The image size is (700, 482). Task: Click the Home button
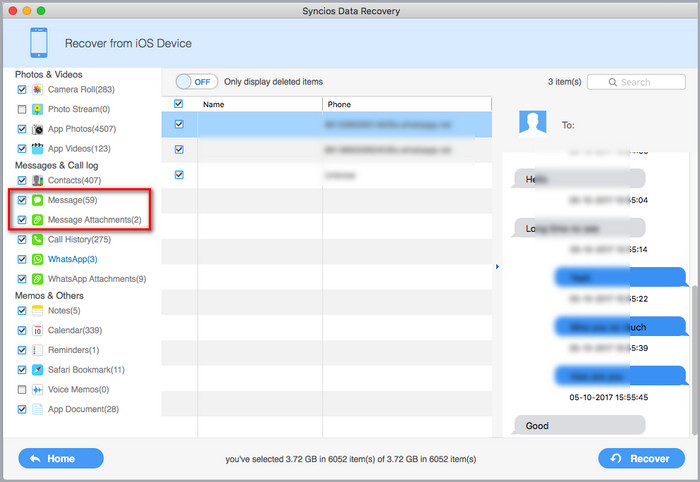(61, 458)
